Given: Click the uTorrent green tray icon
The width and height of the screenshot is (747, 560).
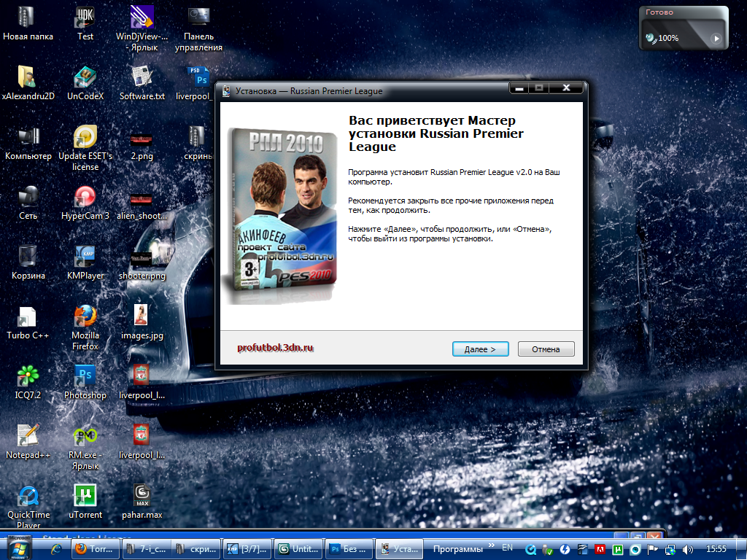Looking at the screenshot, I should tap(618, 550).
